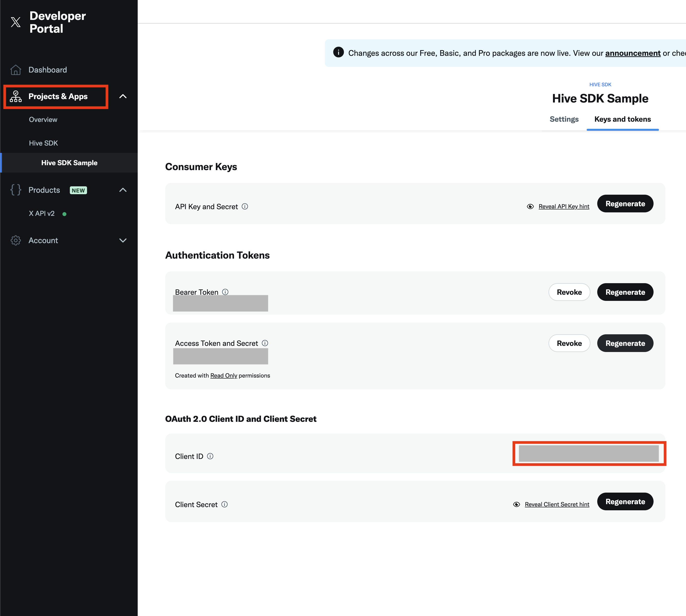
Task: Click the Projects & Apps hierarchy icon
Action: (x=15, y=96)
